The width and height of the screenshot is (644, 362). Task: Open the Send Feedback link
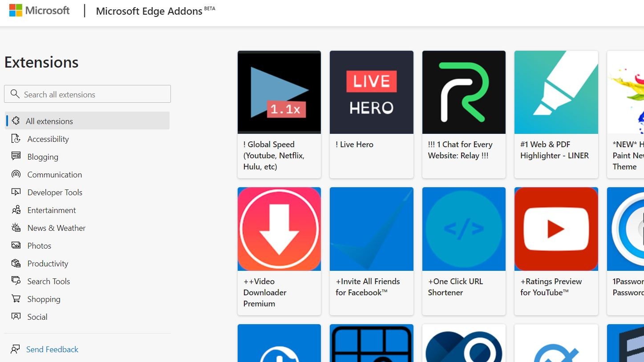pos(52,350)
